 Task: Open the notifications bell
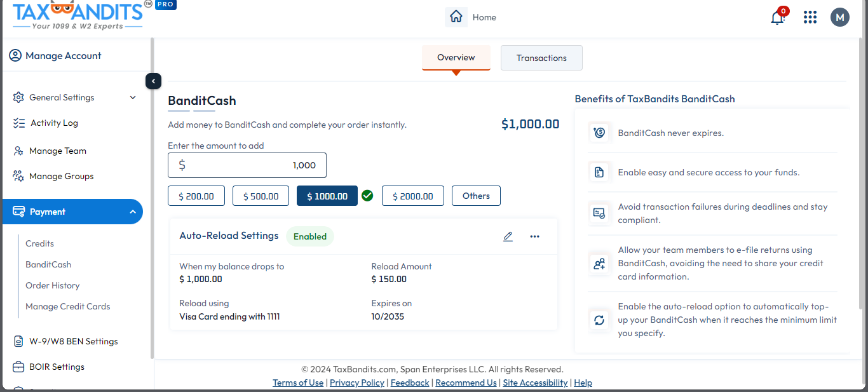pyautogui.click(x=778, y=17)
